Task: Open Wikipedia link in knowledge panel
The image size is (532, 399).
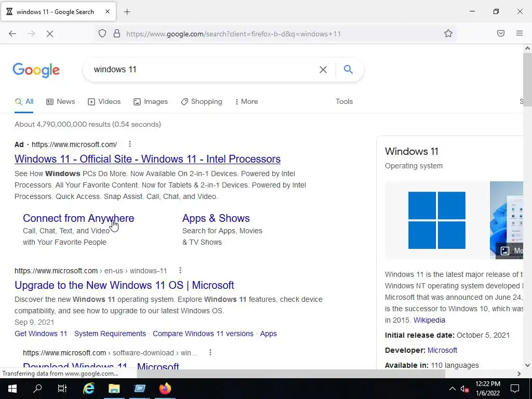Action: coord(429,320)
